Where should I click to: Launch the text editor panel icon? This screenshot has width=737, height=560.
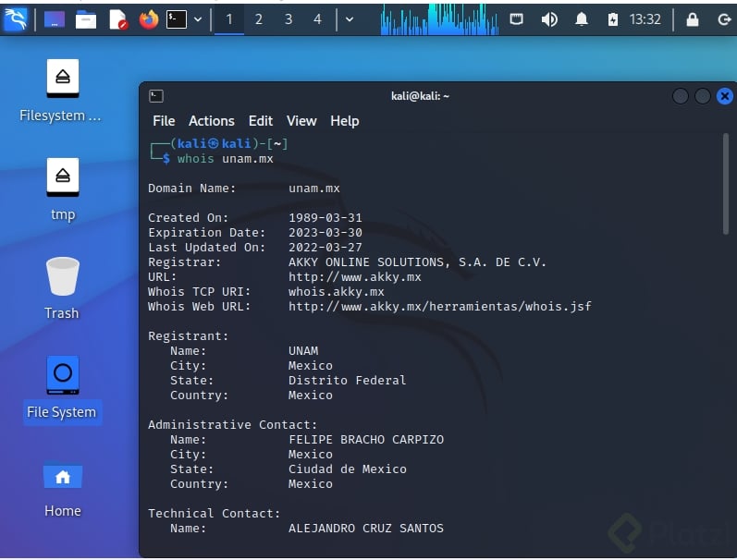tap(118, 19)
